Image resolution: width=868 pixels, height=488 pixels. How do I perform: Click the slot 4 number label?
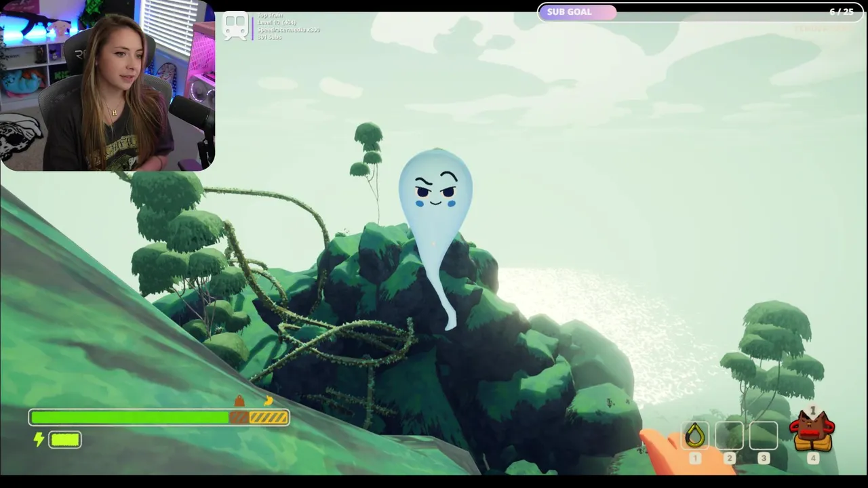[812, 458]
